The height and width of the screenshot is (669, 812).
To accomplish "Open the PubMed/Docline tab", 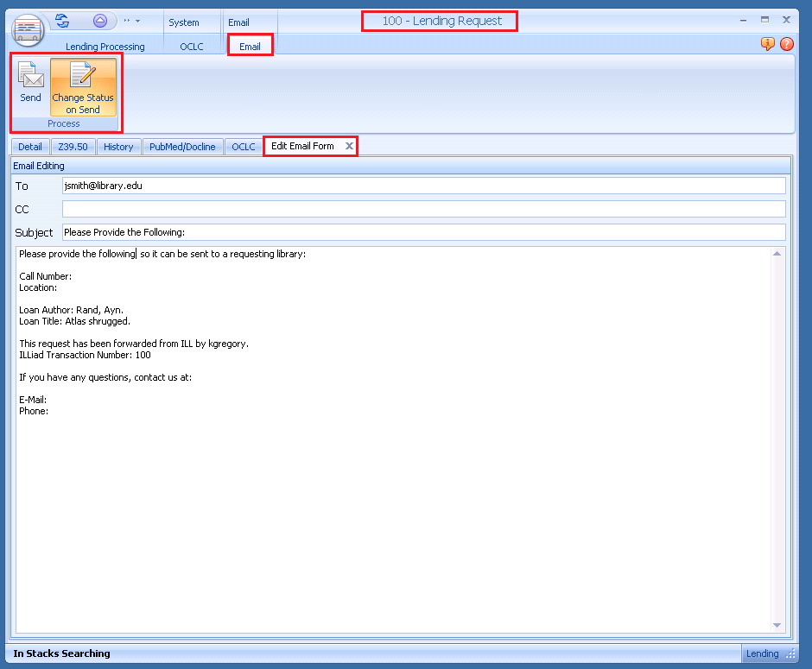I will [x=182, y=147].
